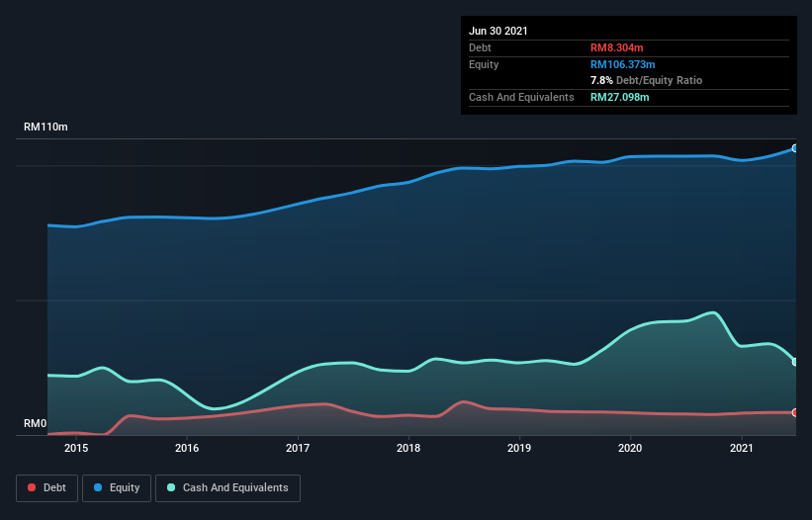Click the RM0 y-axis label
The height and width of the screenshot is (520, 812).
click(x=36, y=424)
